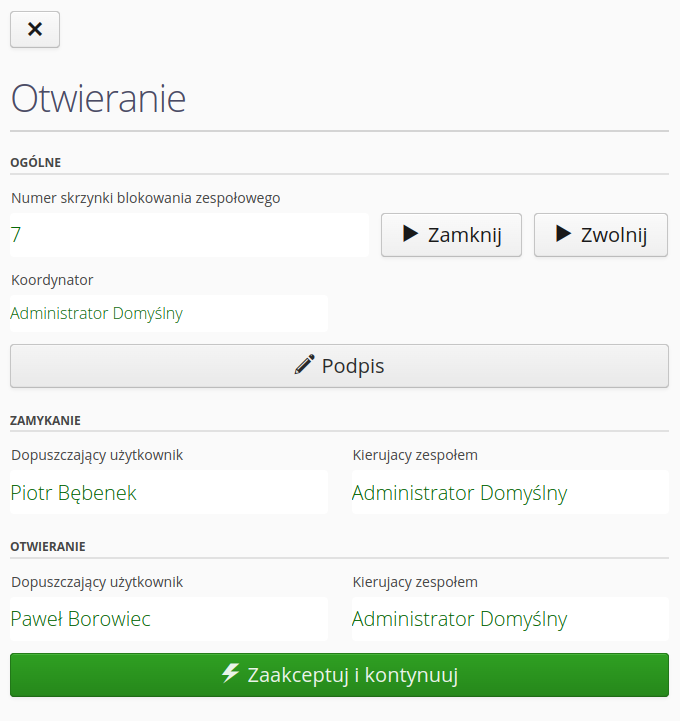
Task: Click the large Otwieranie page title
Action: [98, 99]
